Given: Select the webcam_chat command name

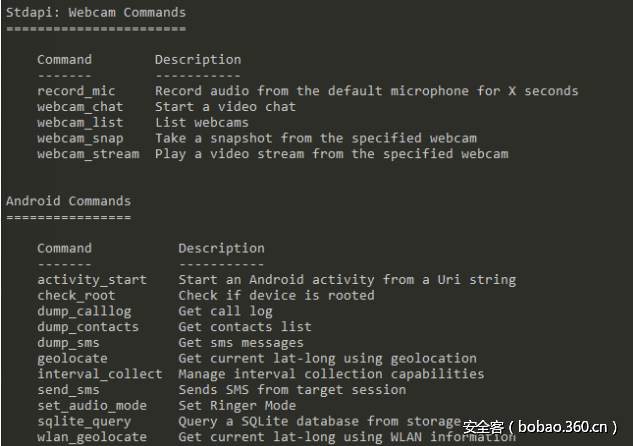Looking at the screenshot, I should coord(80,107).
